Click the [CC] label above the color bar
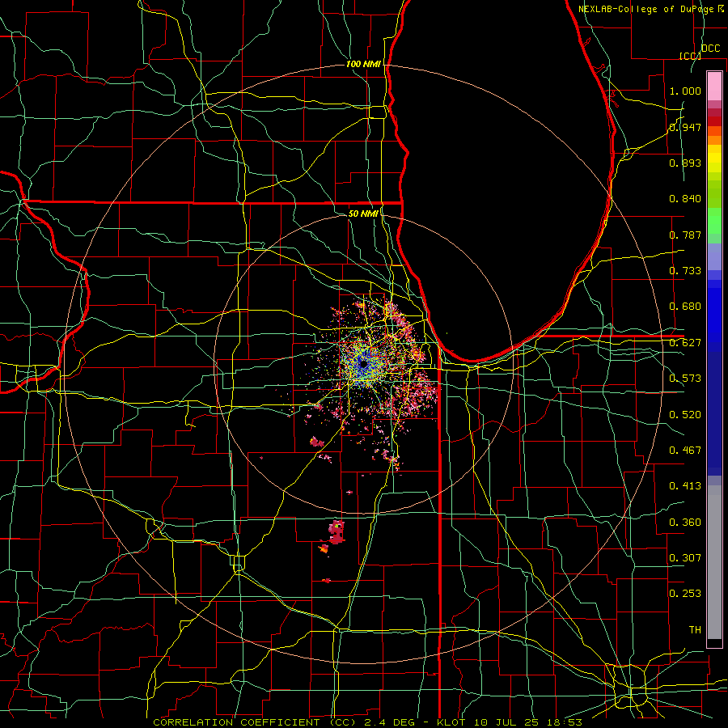 (690, 56)
